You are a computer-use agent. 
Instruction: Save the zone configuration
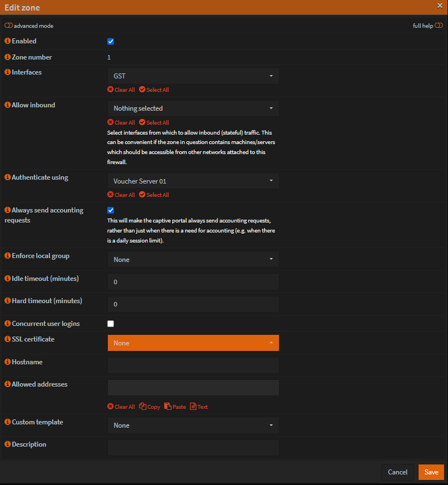click(431, 472)
